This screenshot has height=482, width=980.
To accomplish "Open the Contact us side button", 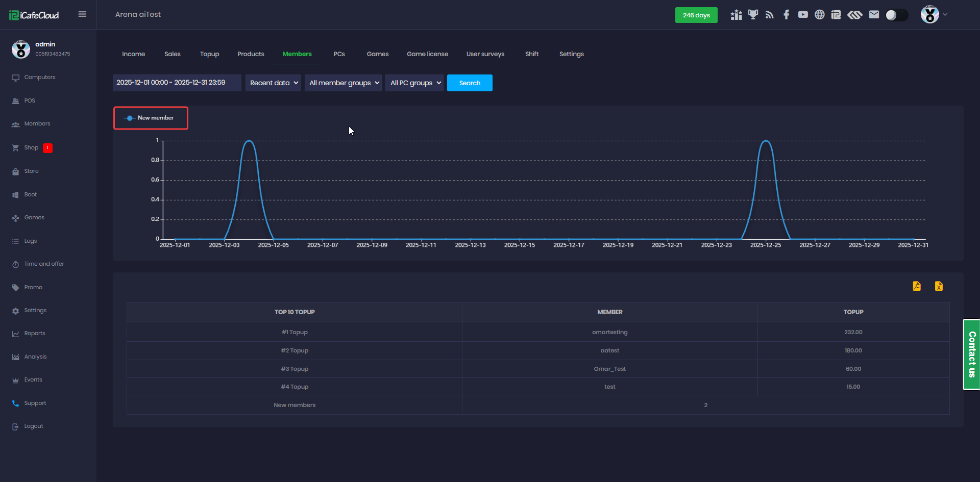I will [x=971, y=354].
